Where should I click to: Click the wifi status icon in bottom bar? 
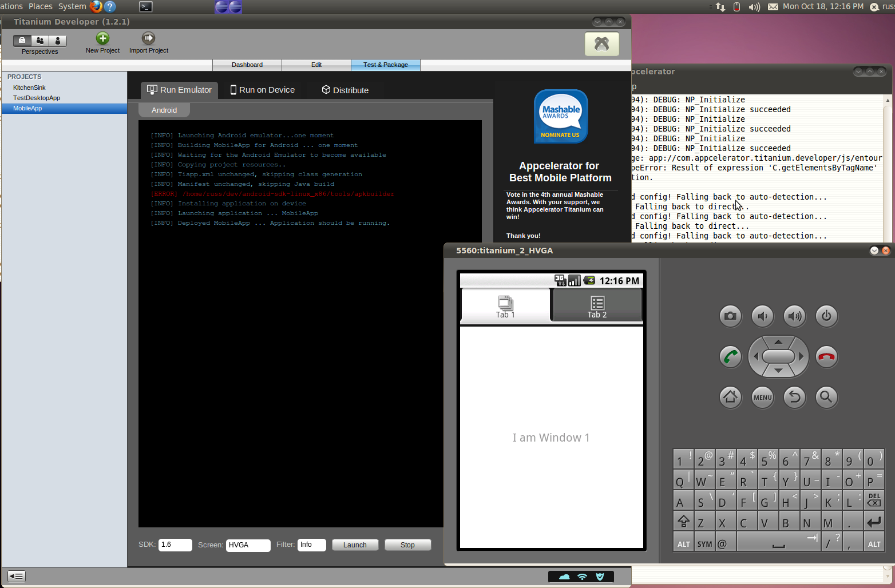coord(582,577)
